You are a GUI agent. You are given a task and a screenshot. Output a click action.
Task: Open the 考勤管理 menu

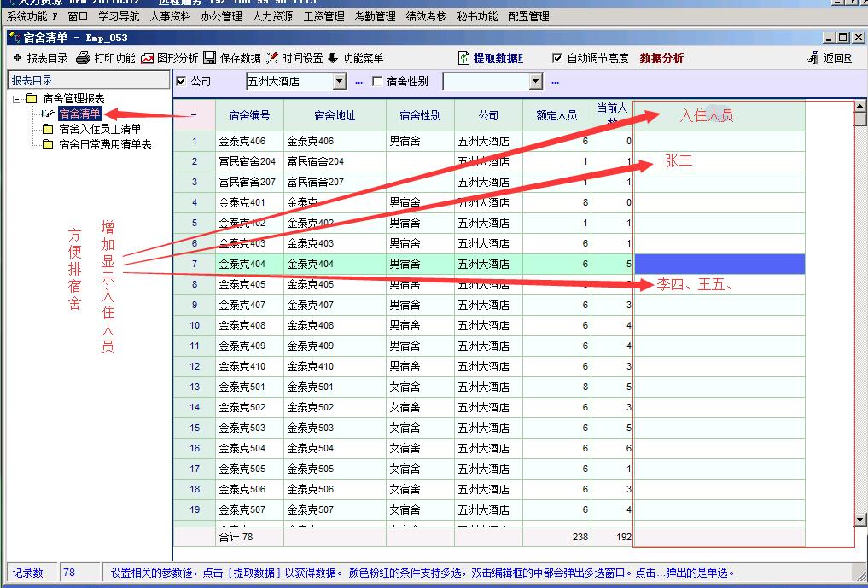tap(375, 16)
